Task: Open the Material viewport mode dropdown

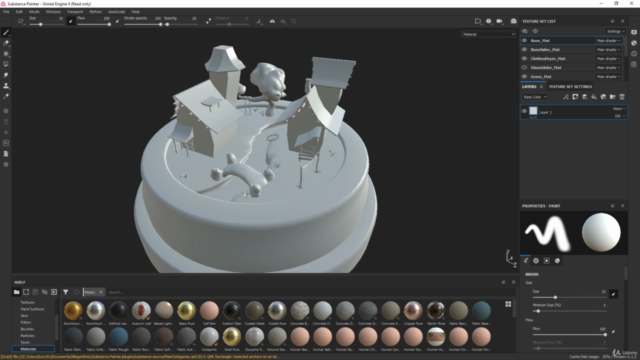Action: [489, 34]
